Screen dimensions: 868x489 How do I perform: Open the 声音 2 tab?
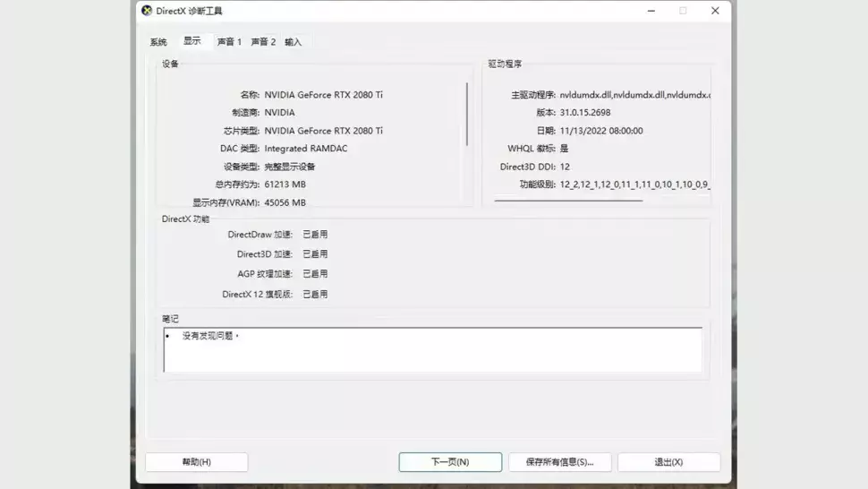tap(263, 42)
